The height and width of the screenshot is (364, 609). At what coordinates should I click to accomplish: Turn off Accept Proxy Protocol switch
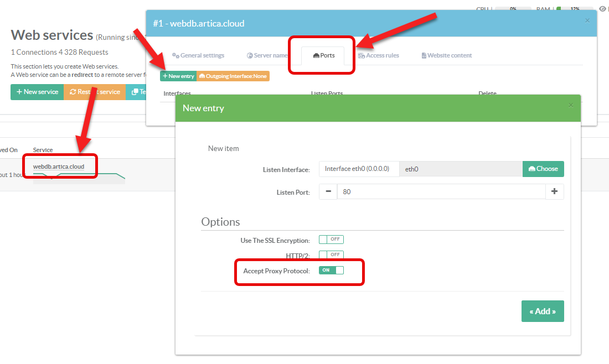tap(331, 270)
